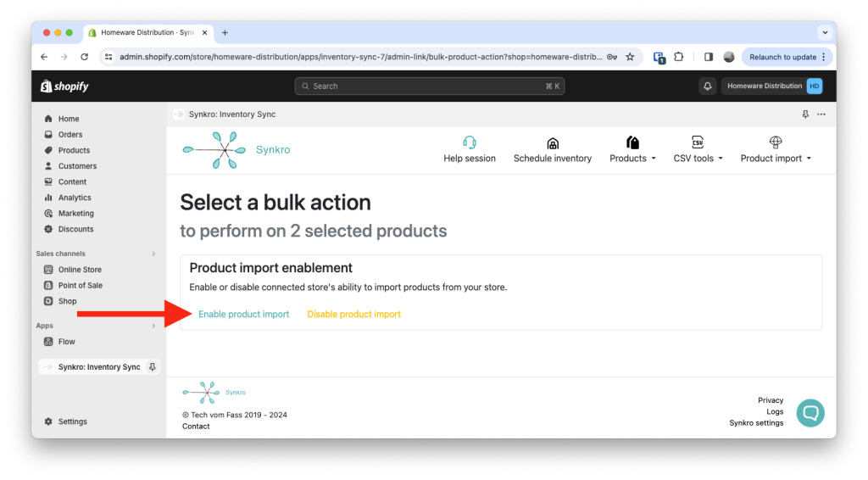868x480 pixels.
Task: Expand the Product import dropdown
Action: pyautogui.click(x=776, y=150)
